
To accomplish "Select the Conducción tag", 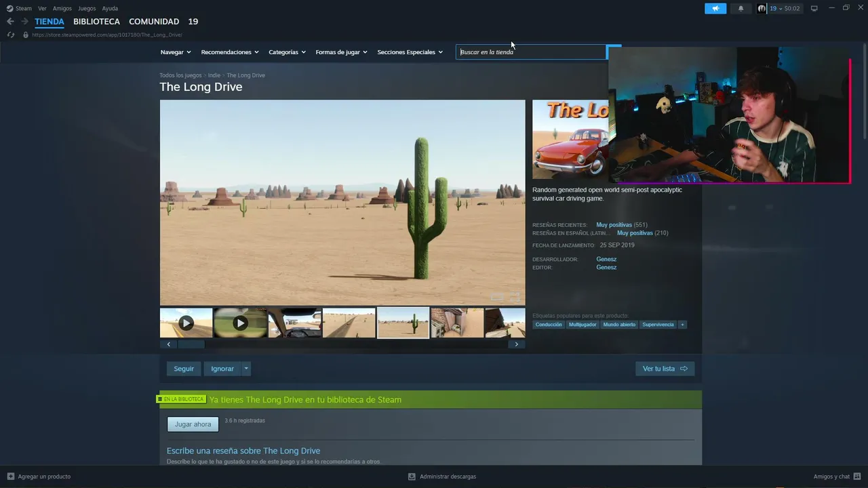I will (x=549, y=325).
